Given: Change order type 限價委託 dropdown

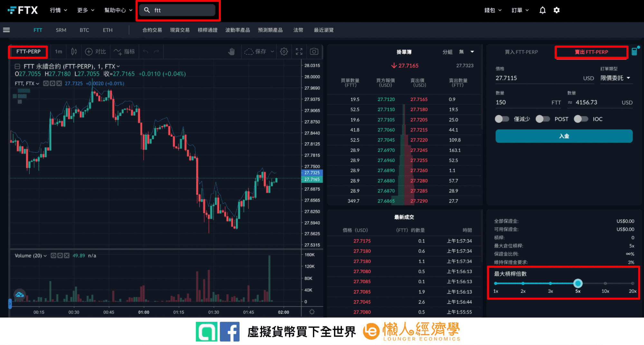Looking at the screenshot, I should coord(615,78).
